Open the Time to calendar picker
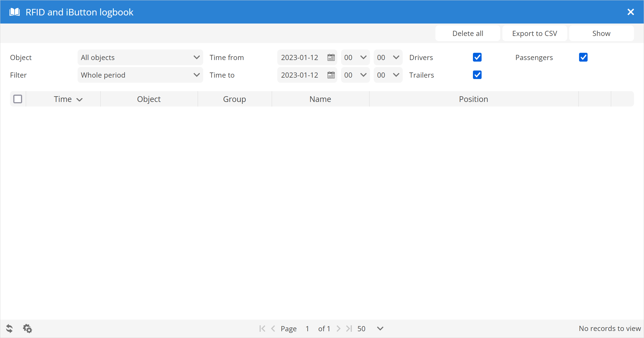 331,75
